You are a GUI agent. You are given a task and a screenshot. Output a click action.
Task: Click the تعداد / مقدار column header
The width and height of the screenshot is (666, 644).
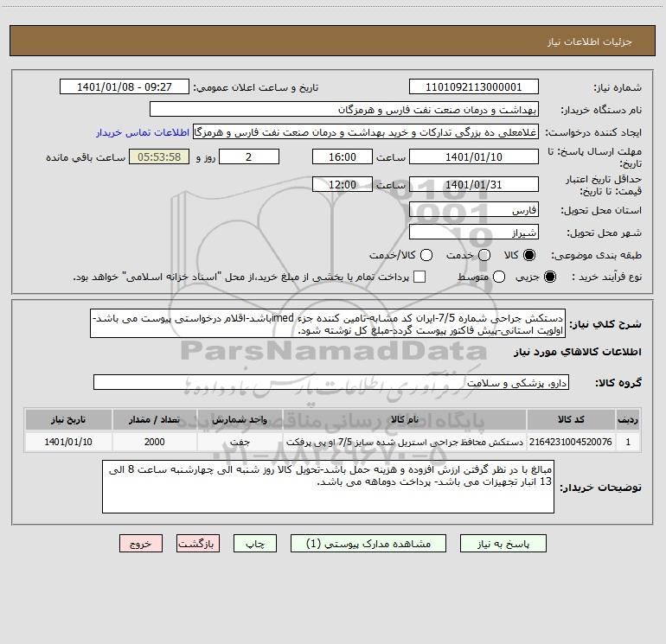[x=155, y=419]
